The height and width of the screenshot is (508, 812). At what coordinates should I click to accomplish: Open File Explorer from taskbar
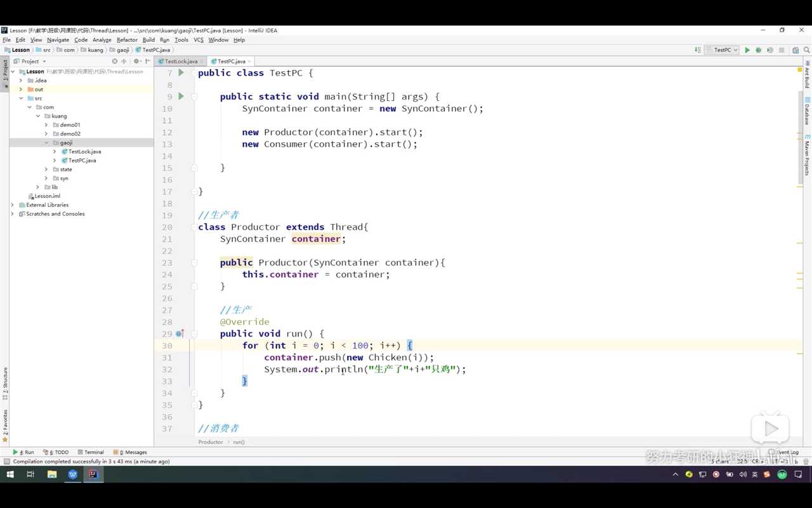click(x=52, y=474)
